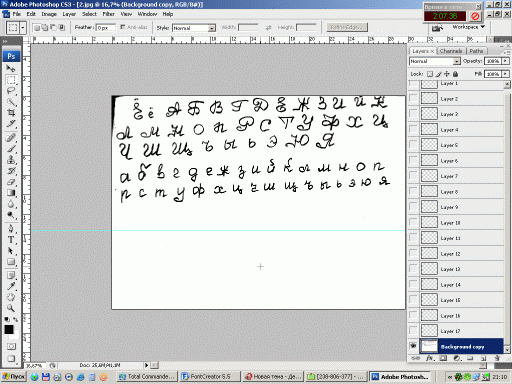Screen dimensions: 512x384
Task: Click the foreground color swatch
Action: click(9, 329)
